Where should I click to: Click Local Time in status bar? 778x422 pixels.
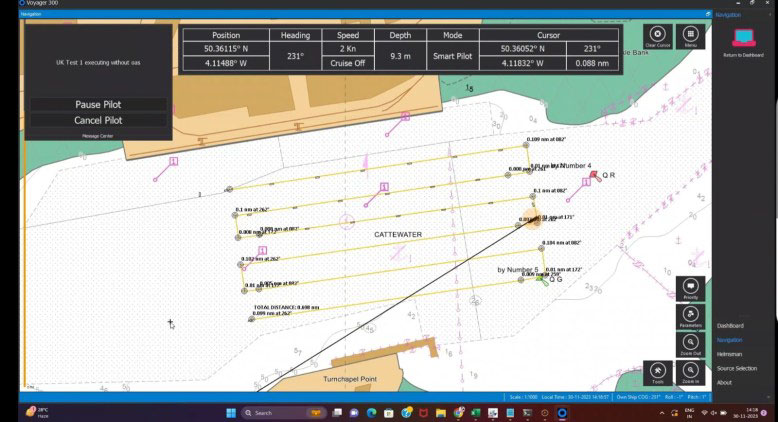(x=575, y=397)
